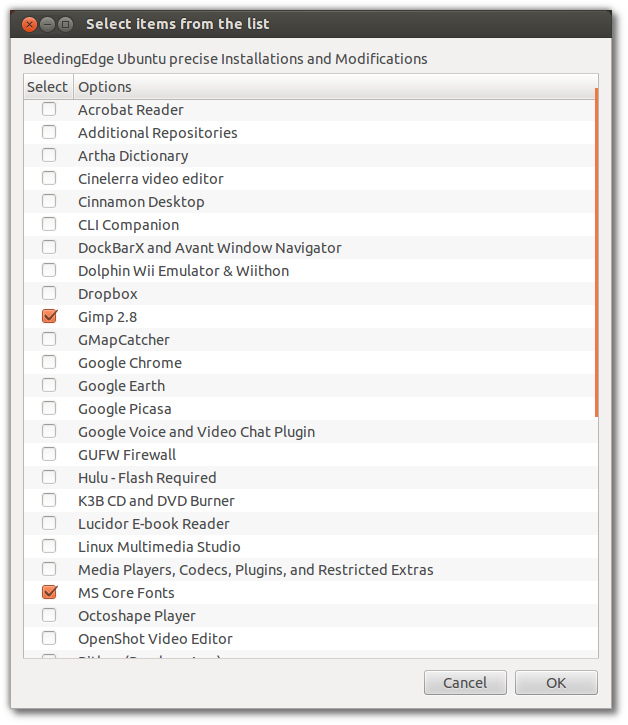Select the Lucidor E-book Reader checkbox
This screenshot has width=628, height=725.
(49, 523)
